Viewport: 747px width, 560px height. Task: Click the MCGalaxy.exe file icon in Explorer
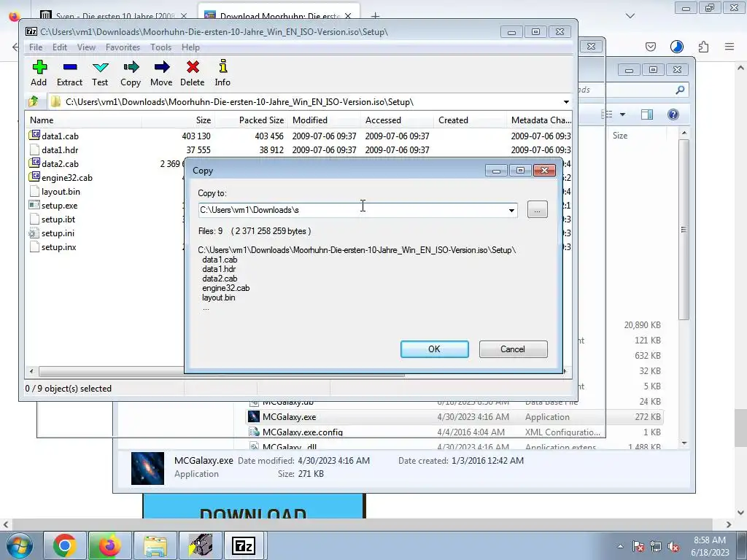(254, 416)
